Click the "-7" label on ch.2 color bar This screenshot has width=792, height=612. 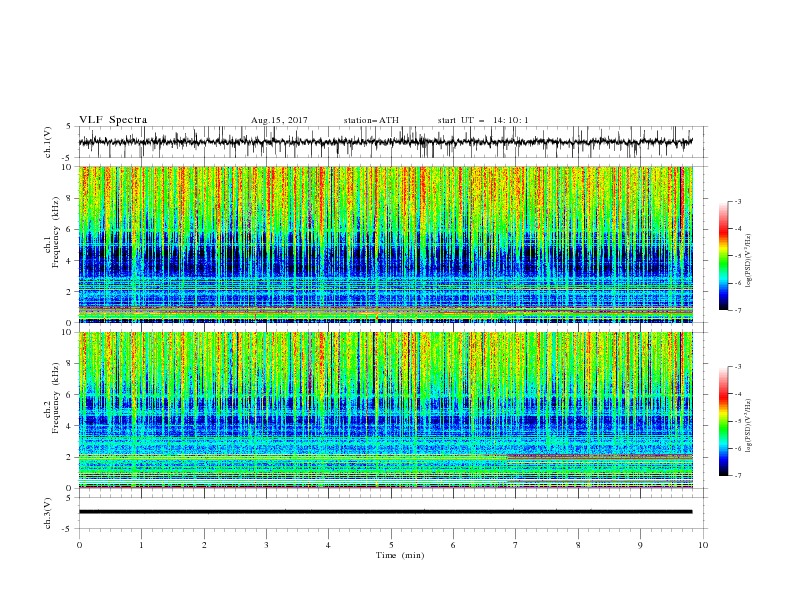click(x=737, y=475)
